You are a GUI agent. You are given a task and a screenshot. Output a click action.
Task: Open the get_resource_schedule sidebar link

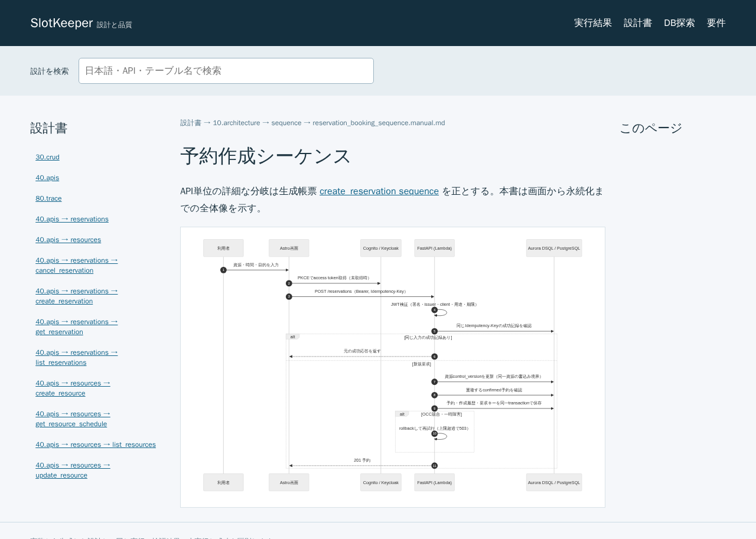(73, 419)
